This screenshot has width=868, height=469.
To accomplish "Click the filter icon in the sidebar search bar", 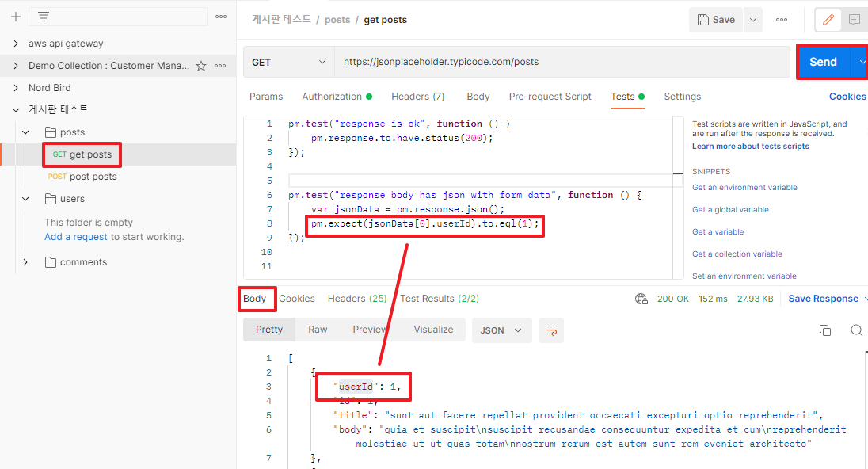I will (x=44, y=17).
